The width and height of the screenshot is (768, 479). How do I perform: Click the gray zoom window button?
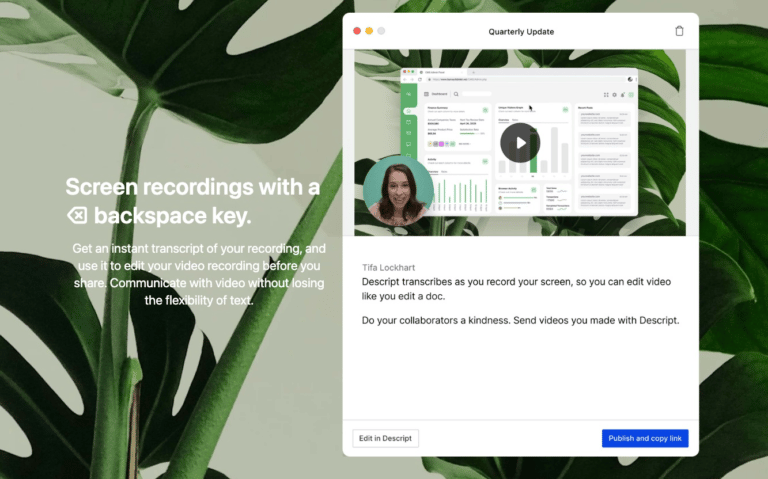click(381, 31)
